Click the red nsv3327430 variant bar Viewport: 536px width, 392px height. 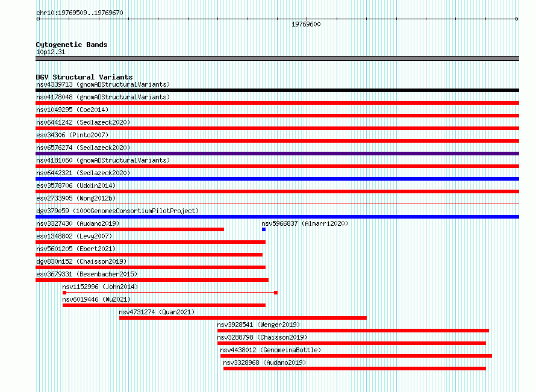click(x=130, y=229)
